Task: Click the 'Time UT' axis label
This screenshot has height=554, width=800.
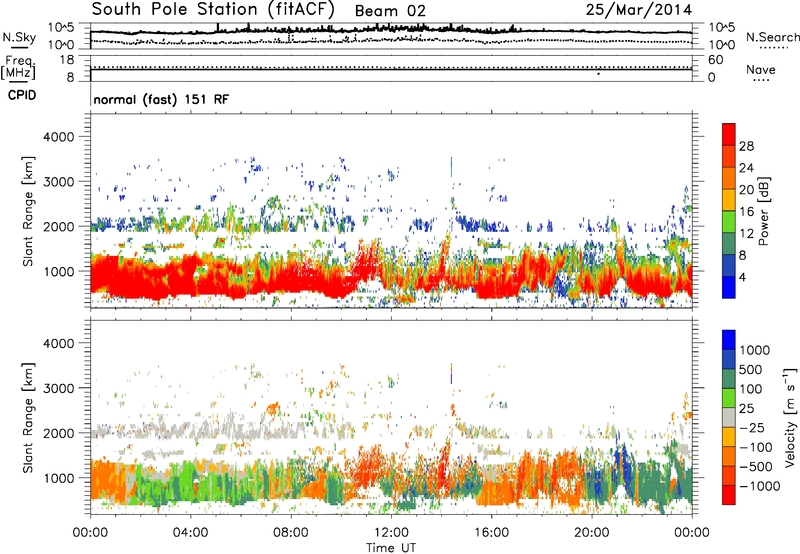Action: coord(391,548)
